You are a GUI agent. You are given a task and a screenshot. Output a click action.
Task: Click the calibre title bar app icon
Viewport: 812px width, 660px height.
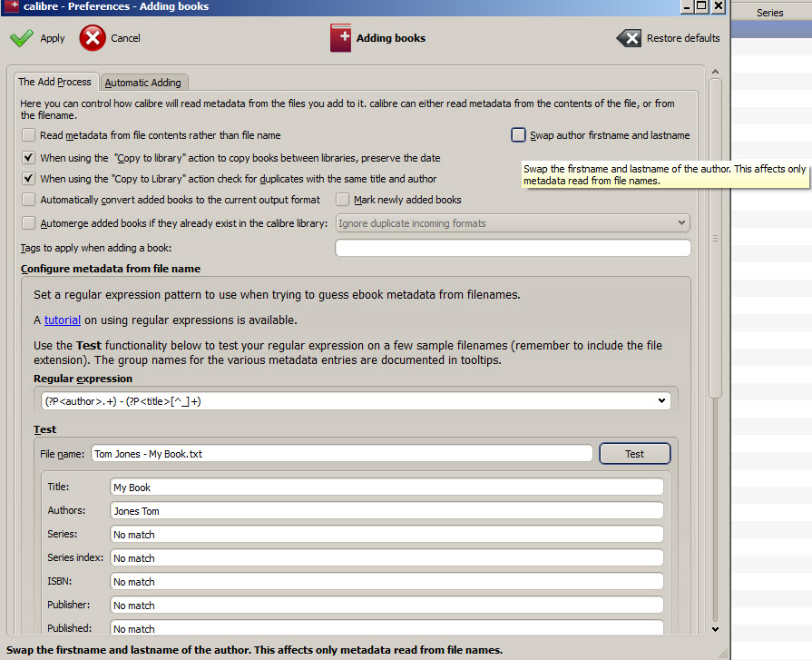tap(12, 6)
